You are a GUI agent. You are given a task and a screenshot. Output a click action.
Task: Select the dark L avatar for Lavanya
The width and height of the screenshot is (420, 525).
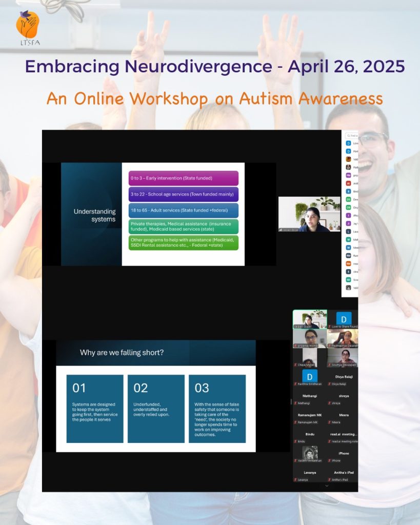pos(348,231)
